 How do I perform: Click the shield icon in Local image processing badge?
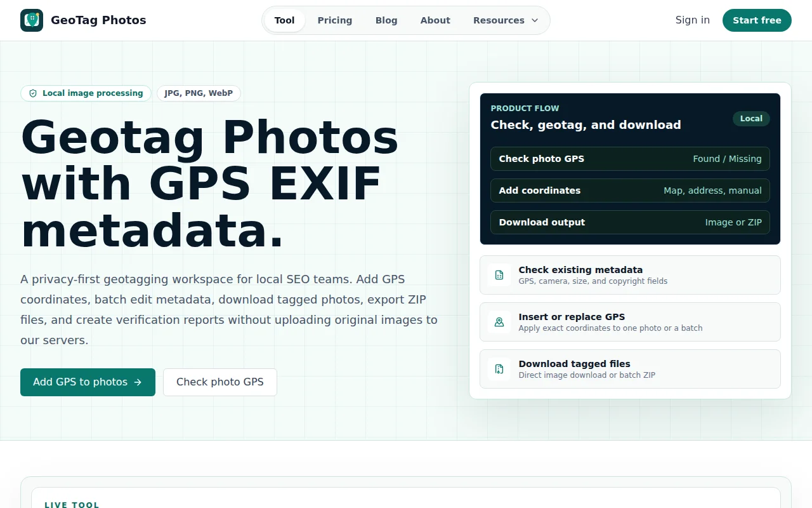click(33, 93)
